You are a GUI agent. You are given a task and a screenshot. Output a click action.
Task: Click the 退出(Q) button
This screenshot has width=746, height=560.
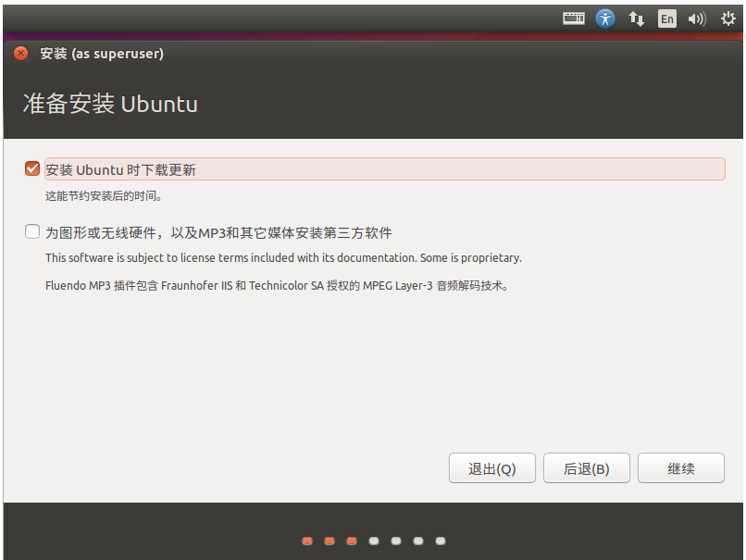pos(492,468)
